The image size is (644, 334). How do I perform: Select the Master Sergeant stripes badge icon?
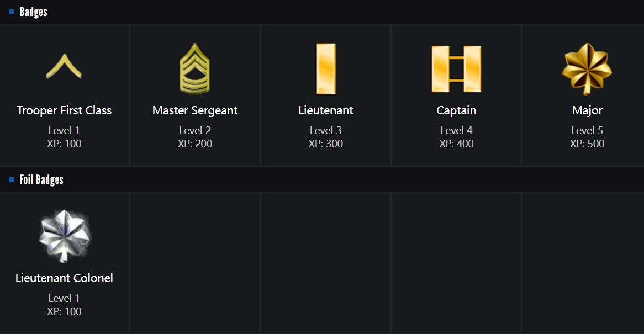point(195,69)
